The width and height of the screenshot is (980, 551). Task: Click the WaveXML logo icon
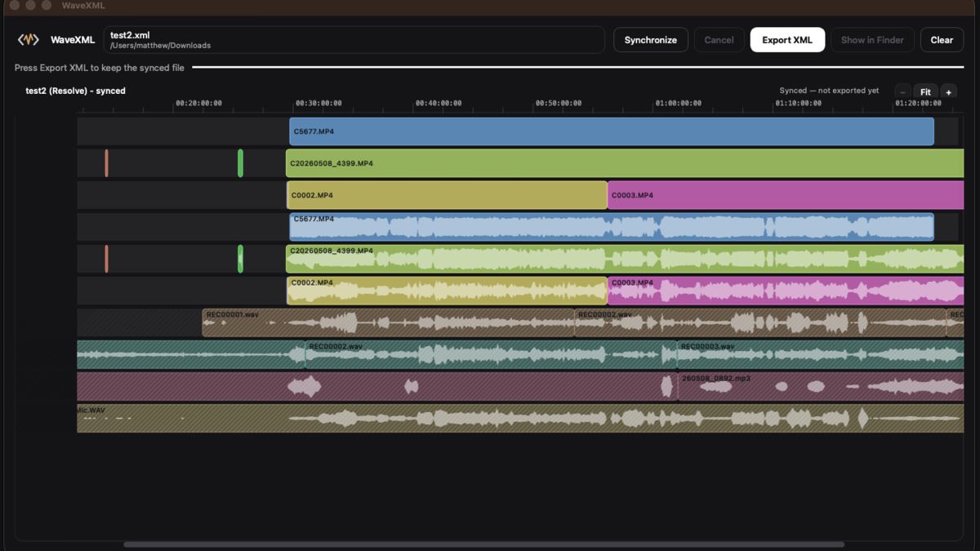pyautogui.click(x=29, y=39)
